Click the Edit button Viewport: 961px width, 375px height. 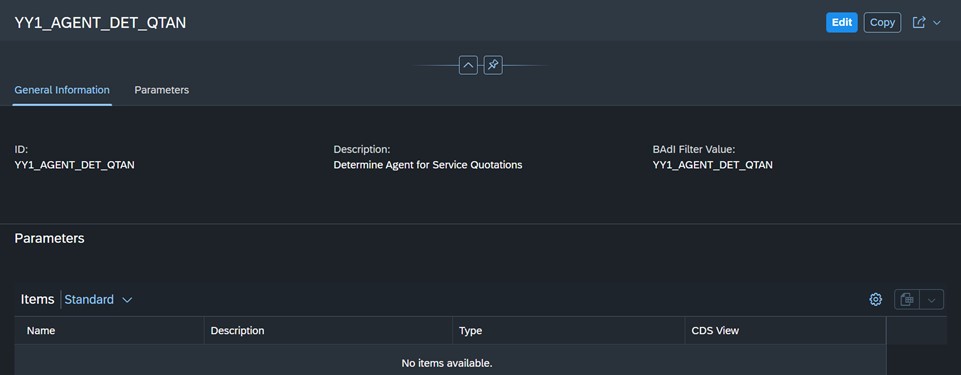tap(841, 23)
